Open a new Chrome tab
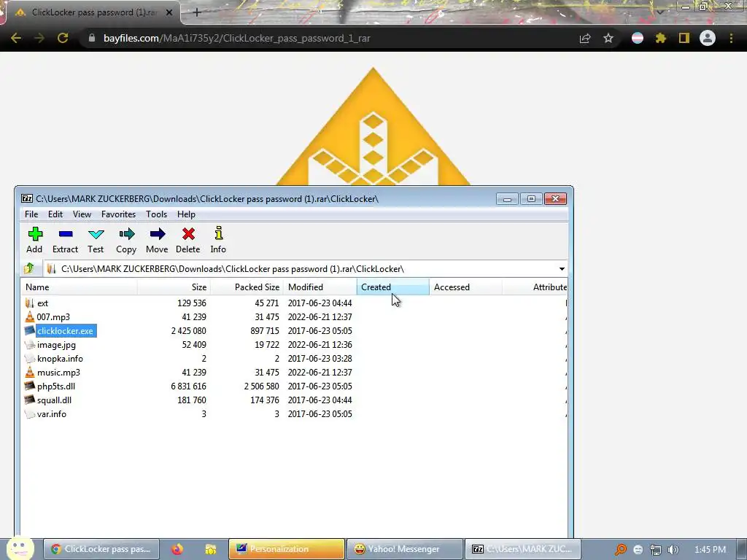 (x=197, y=12)
